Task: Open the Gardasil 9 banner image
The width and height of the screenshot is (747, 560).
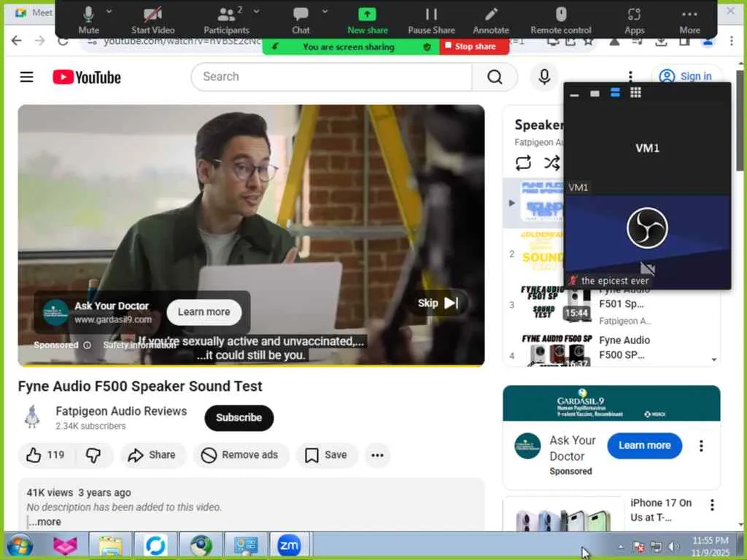Action: [x=611, y=403]
